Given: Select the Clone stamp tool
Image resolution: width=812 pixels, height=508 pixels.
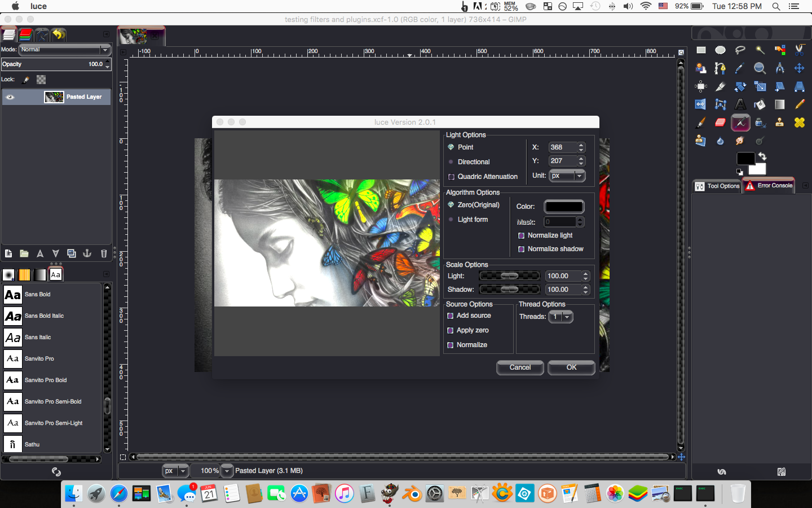Looking at the screenshot, I should (x=780, y=122).
